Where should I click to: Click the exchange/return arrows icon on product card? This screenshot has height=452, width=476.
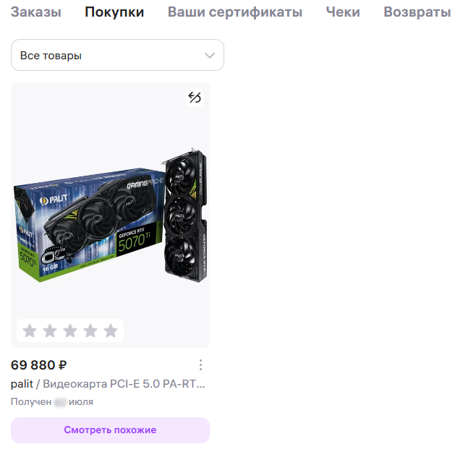pyautogui.click(x=195, y=98)
